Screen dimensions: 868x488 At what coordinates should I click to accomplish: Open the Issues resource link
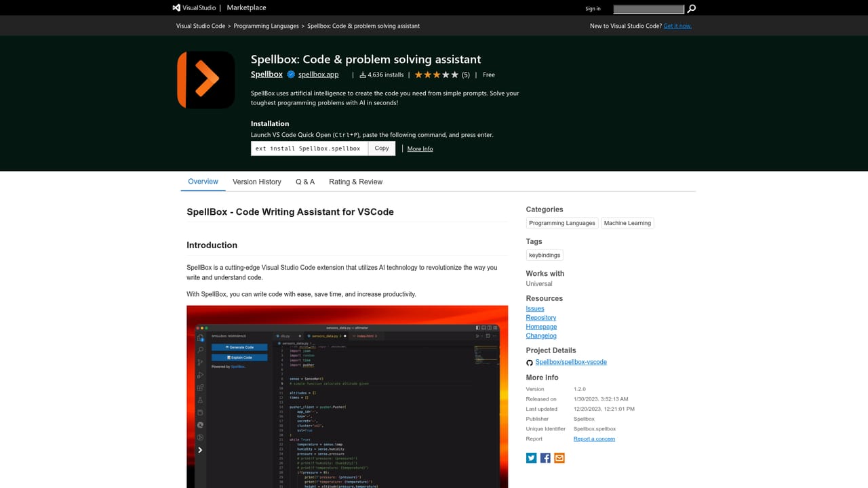pos(535,308)
